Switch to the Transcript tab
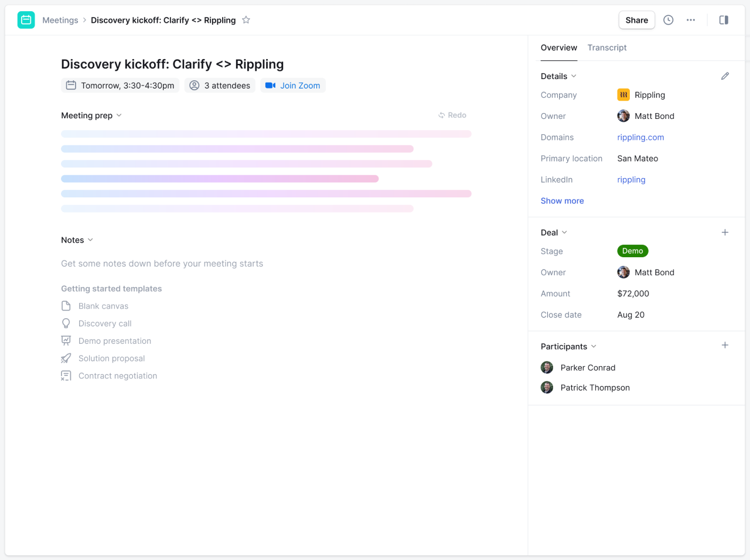This screenshot has height=560, width=750. (x=607, y=47)
